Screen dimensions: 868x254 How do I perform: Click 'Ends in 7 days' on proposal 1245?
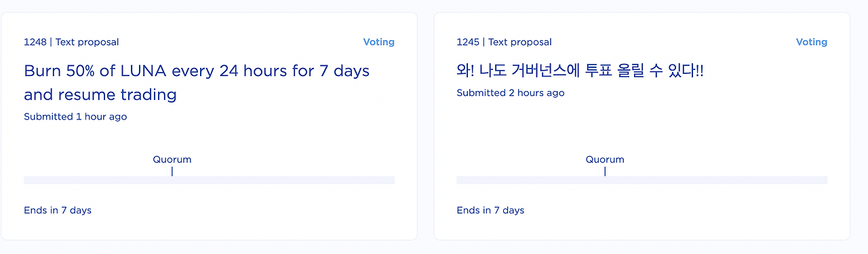pyautogui.click(x=490, y=211)
